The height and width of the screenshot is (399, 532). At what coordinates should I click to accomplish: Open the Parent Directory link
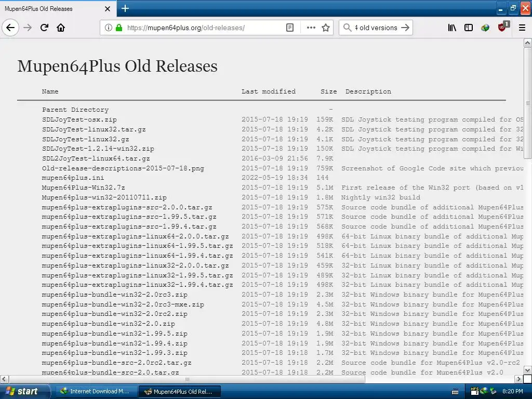[x=75, y=110]
